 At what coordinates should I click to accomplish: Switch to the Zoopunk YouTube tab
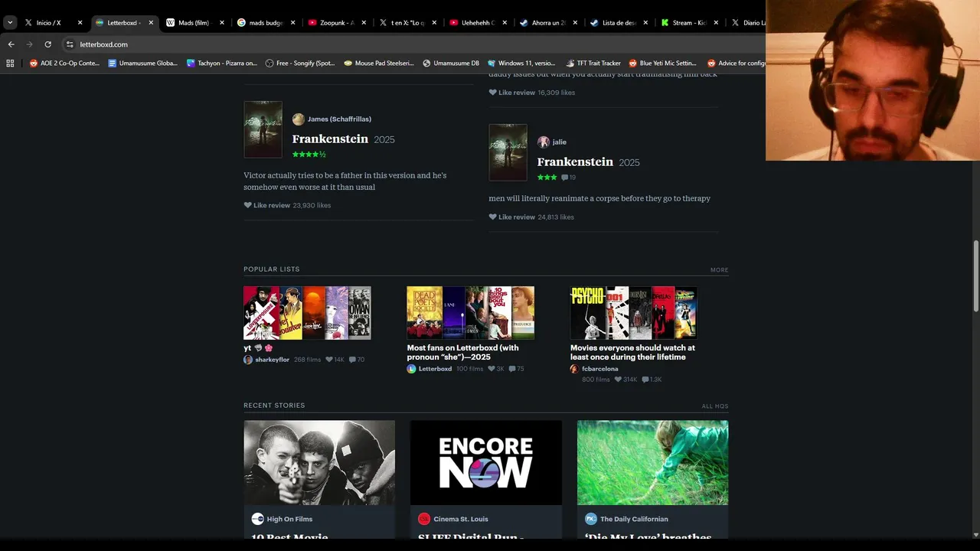click(x=337, y=23)
